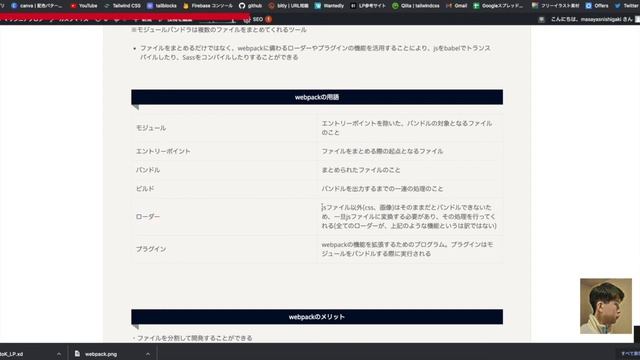This screenshot has height=360, width=640.
Task: Open the Gmail bookmark
Action: point(456,6)
